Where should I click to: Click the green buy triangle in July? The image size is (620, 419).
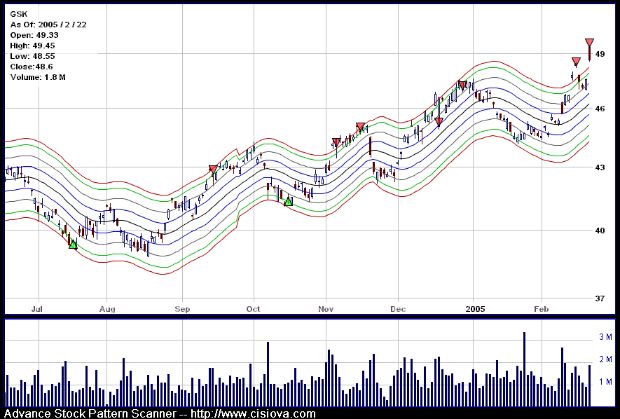click(73, 245)
